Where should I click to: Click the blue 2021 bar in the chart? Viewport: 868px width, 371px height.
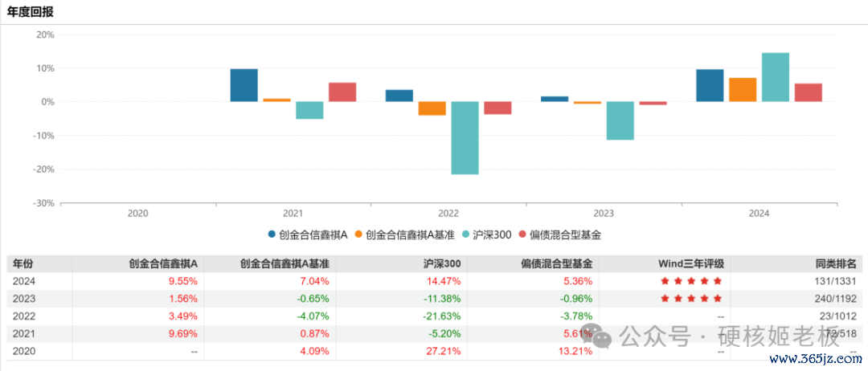[x=244, y=85]
